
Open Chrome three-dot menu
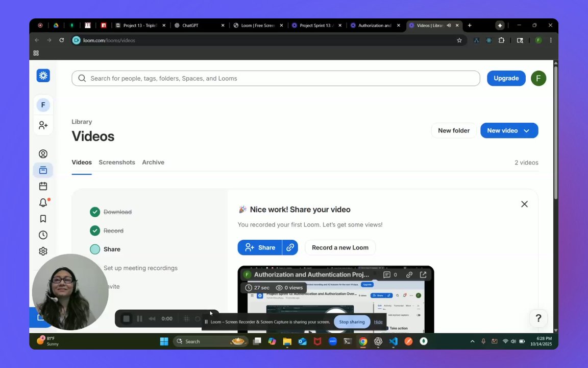(551, 40)
